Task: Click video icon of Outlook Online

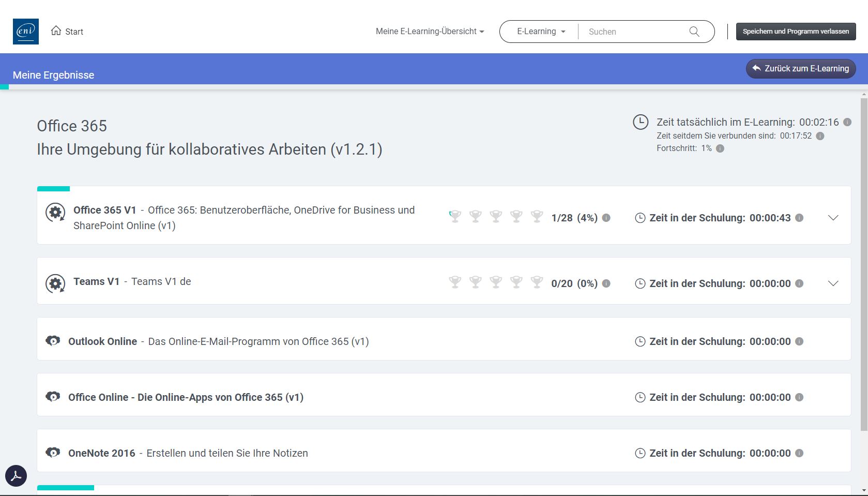Action: pyautogui.click(x=53, y=341)
